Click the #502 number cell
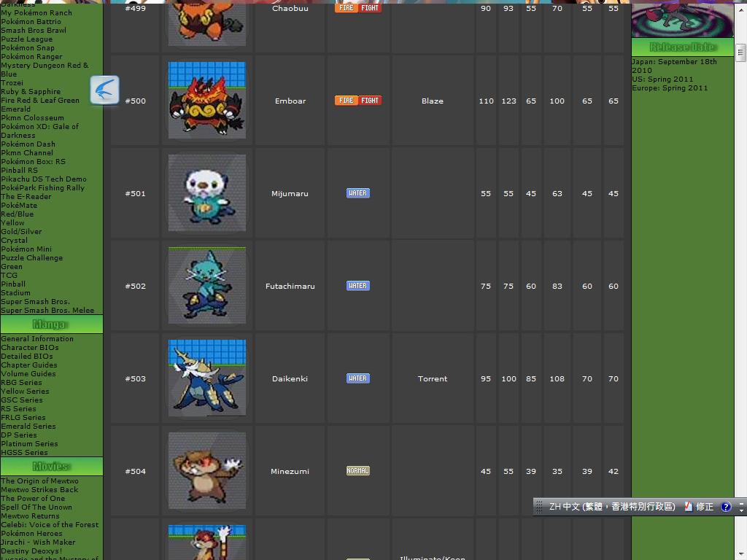Image resolution: width=747 pixels, height=560 pixels. coord(135,286)
